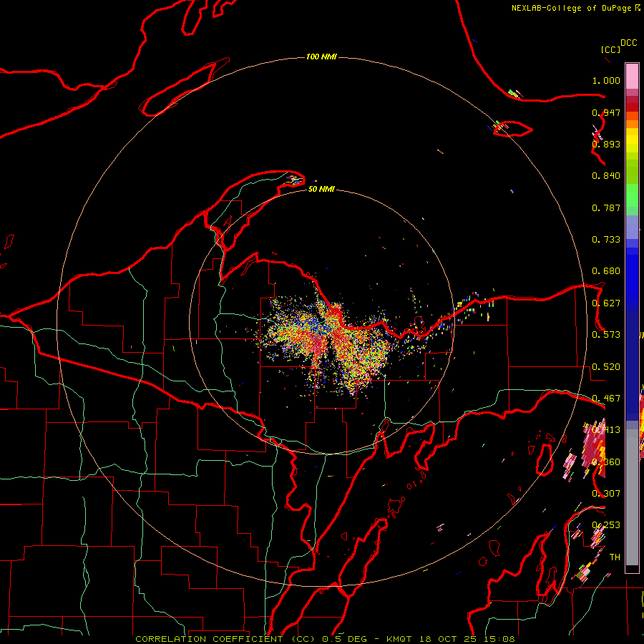
Task: Click the KMQT station identifier in the footer
Action: [399, 639]
